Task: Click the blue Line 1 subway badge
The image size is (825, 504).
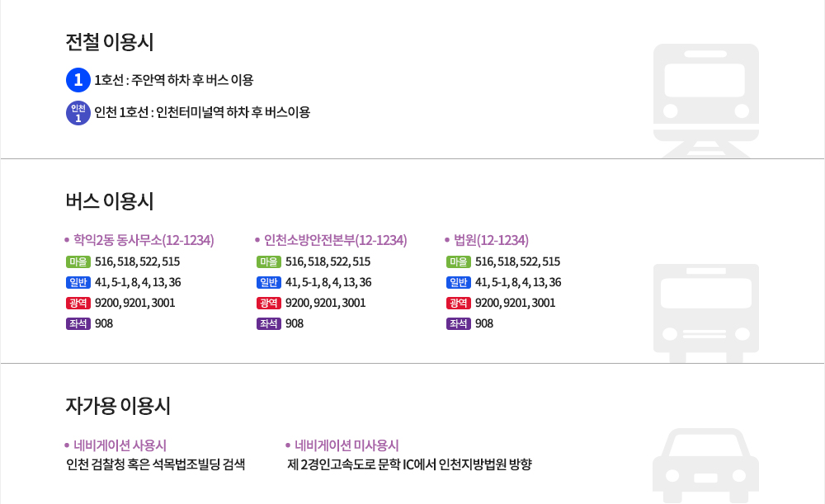Action: coord(78,80)
